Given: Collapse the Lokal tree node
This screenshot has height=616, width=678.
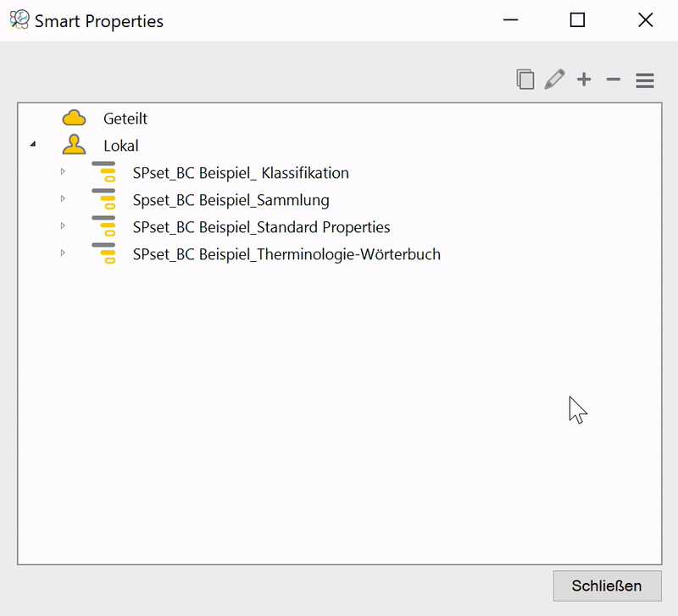Looking at the screenshot, I should click(x=33, y=145).
